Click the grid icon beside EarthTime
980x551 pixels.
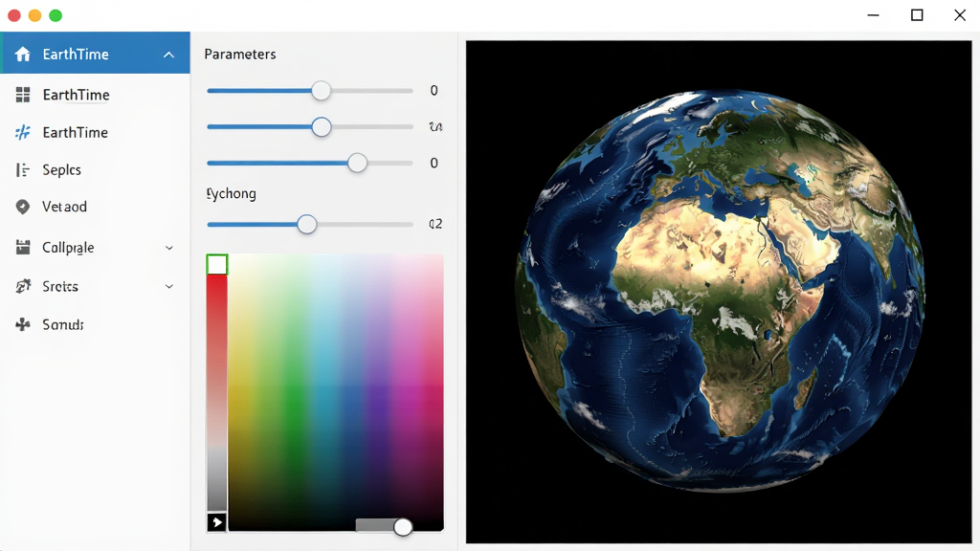click(23, 95)
